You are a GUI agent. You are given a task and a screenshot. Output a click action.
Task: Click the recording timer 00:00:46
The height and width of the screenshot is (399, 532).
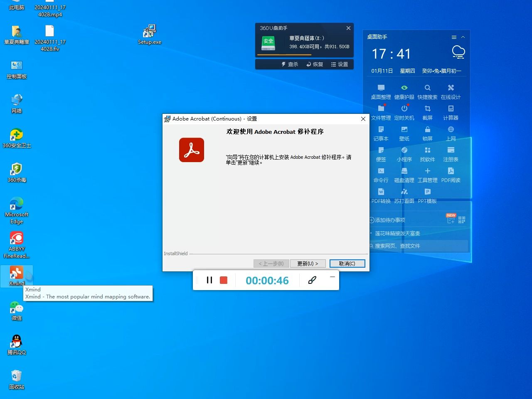(x=267, y=281)
